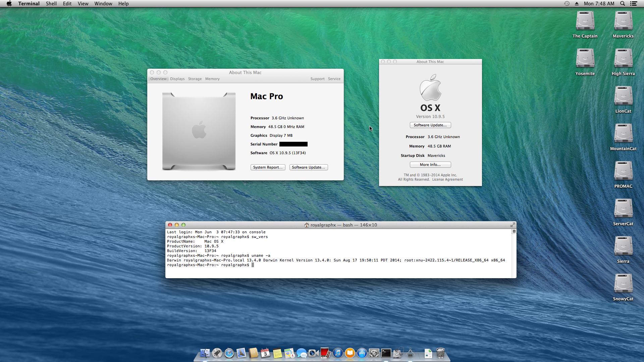
Task: Open iTunes in the Dock
Action: 338,353
